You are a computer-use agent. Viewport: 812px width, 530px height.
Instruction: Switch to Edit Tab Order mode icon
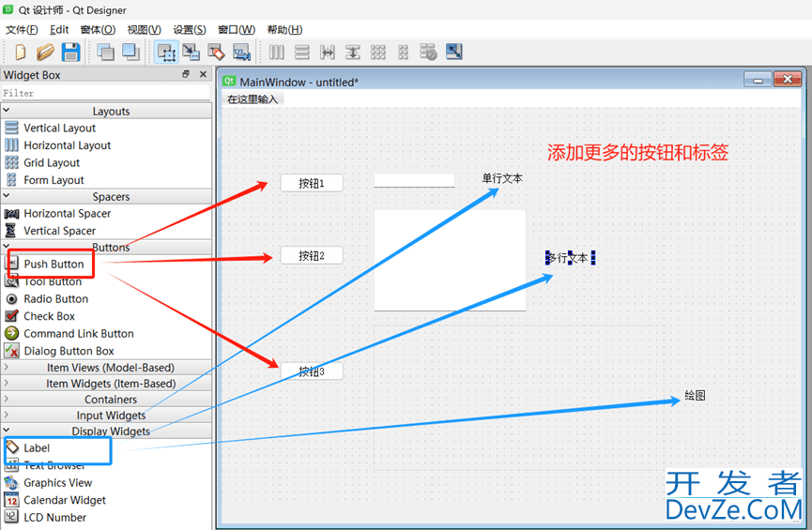coord(241,53)
